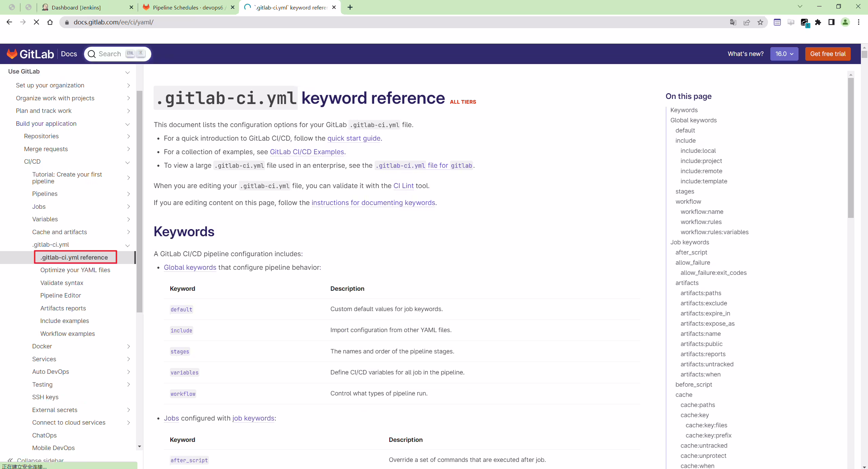
Task: Go back using the browser back arrow
Action: [9, 22]
